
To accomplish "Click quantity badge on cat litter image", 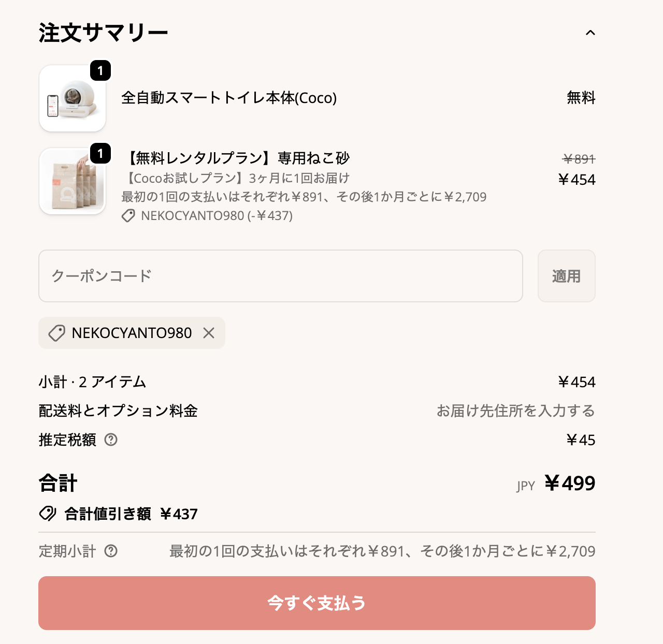I will coord(100,153).
